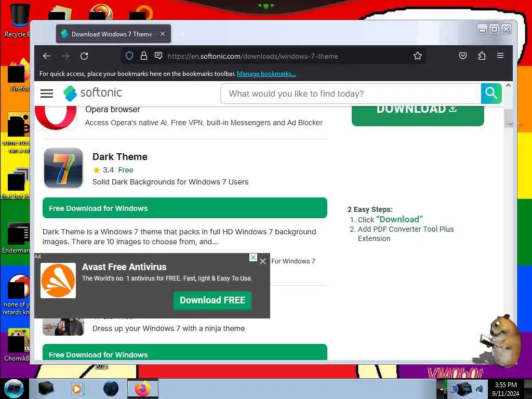Click "Dress up your Windows 7 with a ninja theme"
Screen dimensions: 532x399
pos(168,328)
